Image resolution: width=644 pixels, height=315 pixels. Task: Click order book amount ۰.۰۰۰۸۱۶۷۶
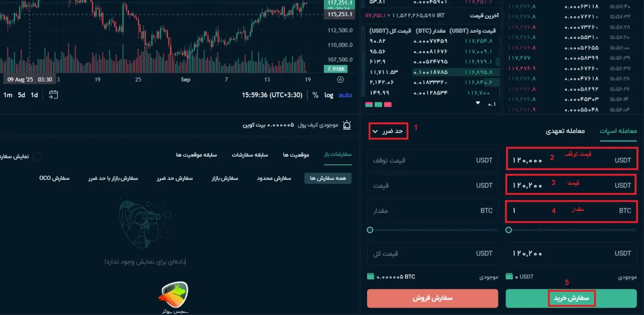(430, 52)
